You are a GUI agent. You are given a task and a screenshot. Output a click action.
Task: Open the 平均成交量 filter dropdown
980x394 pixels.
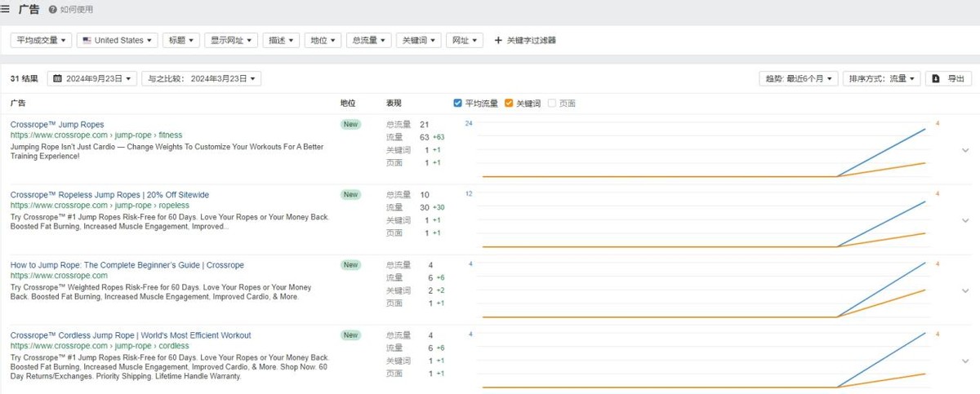42,40
